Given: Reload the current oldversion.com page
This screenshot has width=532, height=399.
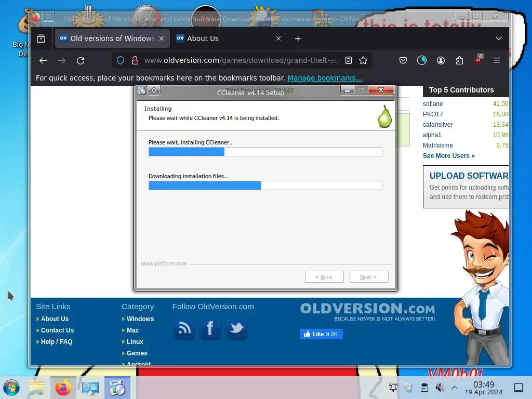Looking at the screenshot, I should pyautogui.click(x=81, y=61).
